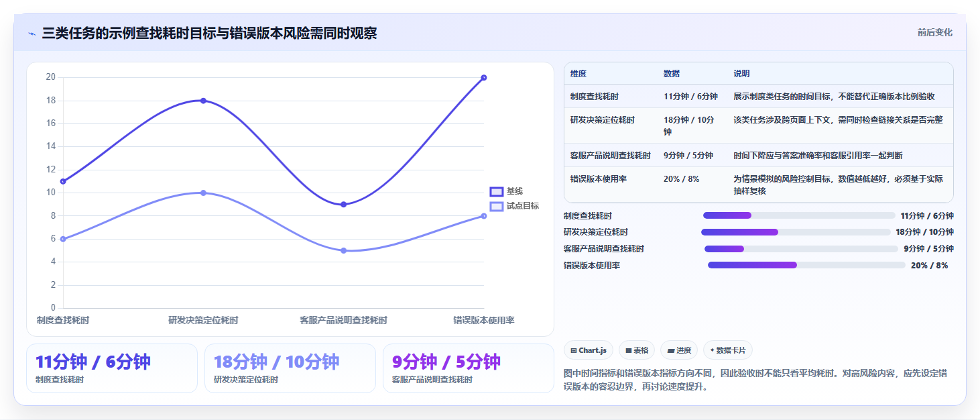Select the 试点目标 point at value 6
The image size is (980, 420).
(63, 239)
